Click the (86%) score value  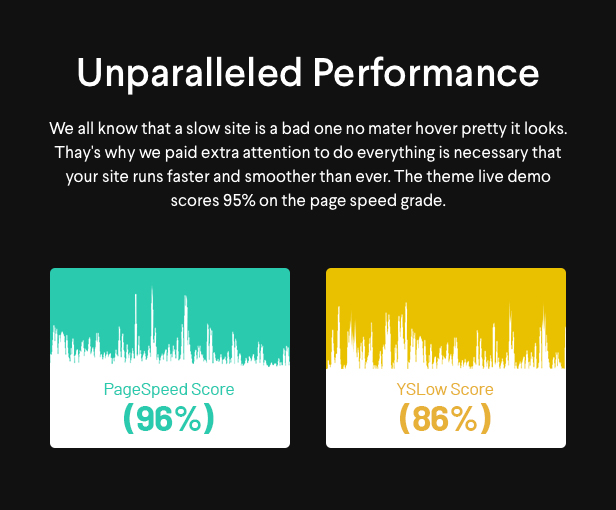[x=445, y=419]
